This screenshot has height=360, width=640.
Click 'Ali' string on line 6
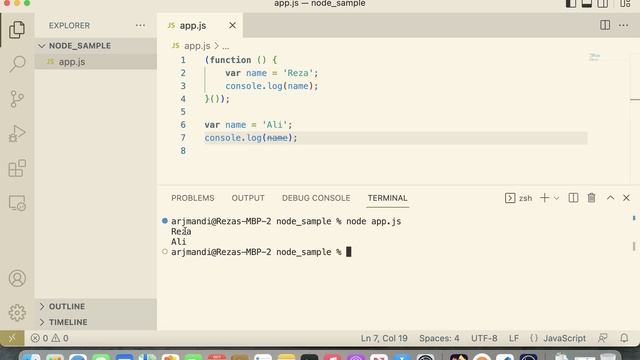coord(275,125)
